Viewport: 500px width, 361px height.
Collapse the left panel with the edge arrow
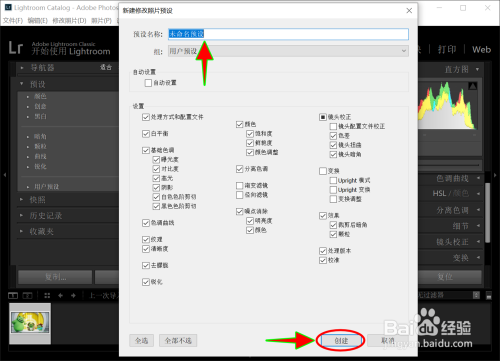point(5,175)
